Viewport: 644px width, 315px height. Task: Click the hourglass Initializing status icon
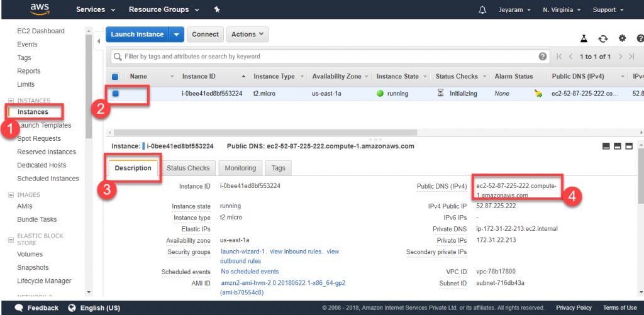pyautogui.click(x=441, y=94)
